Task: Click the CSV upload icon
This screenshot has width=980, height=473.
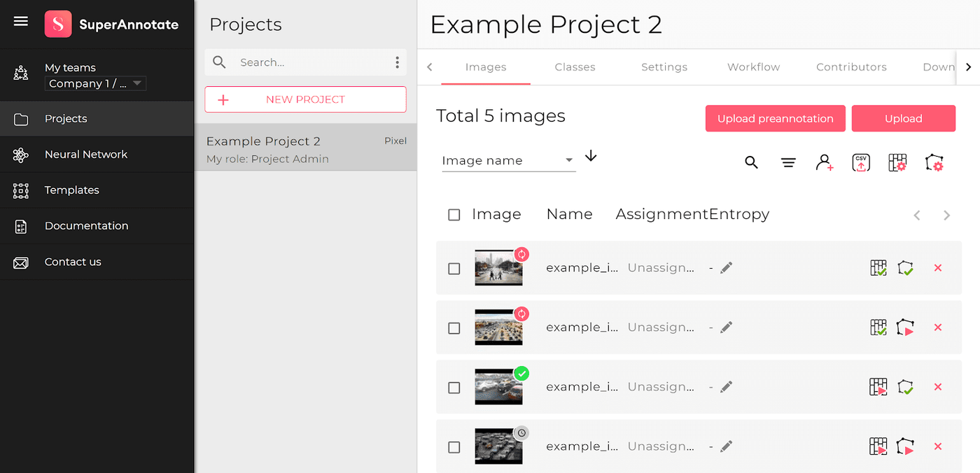Action: (x=861, y=163)
